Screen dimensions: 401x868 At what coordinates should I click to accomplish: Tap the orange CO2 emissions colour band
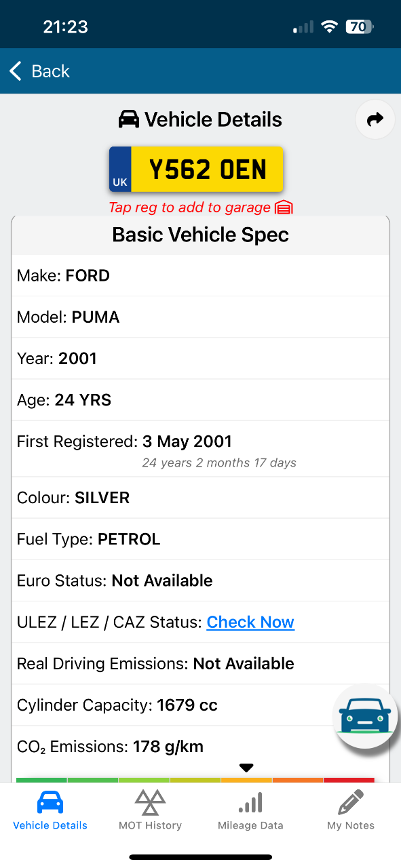pos(298,780)
